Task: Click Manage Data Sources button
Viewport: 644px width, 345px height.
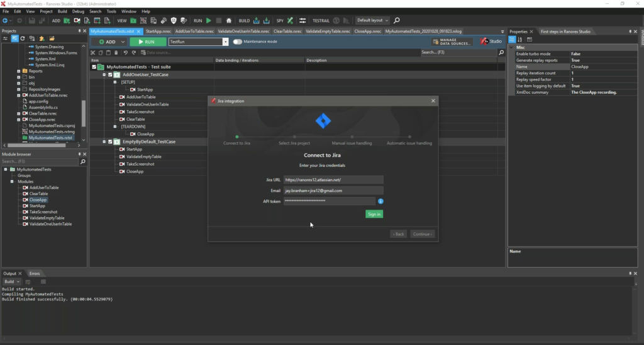Action: coord(452,42)
